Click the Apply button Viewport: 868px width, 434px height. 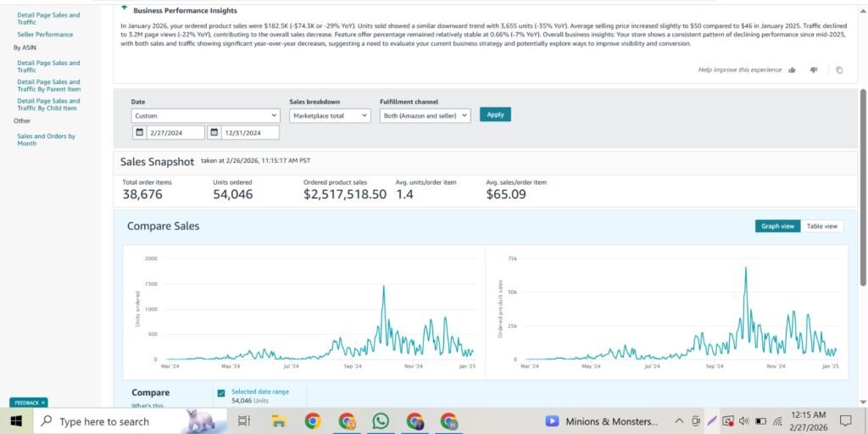click(x=495, y=114)
